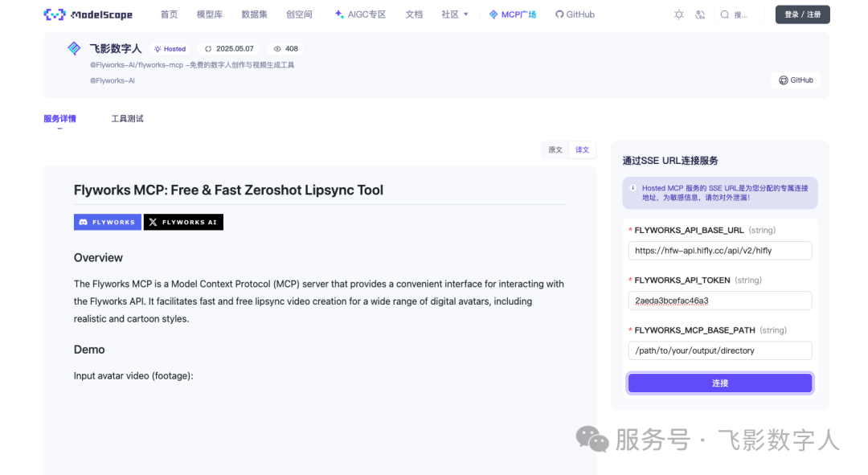Click the FLYWORKS AI X badge
The height and width of the screenshot is (475, 868).
pos(183,222)
